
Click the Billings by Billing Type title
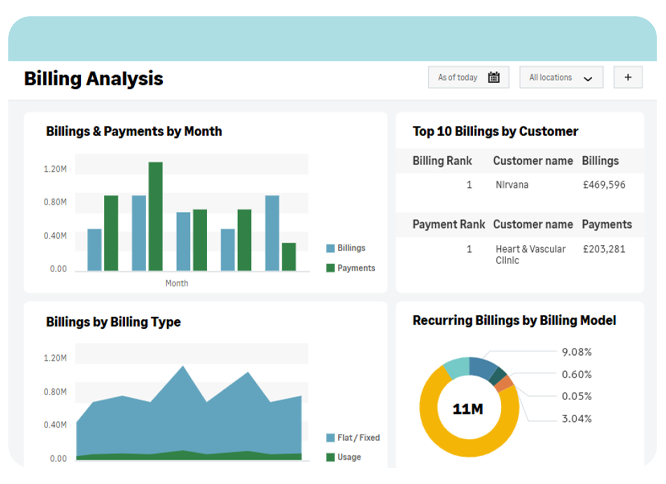pos(113,322)
